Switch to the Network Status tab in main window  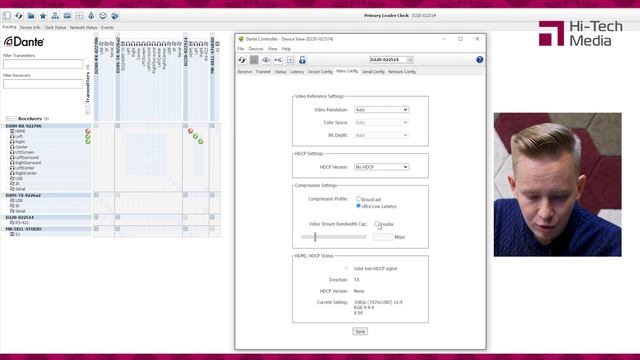(83, 28)
